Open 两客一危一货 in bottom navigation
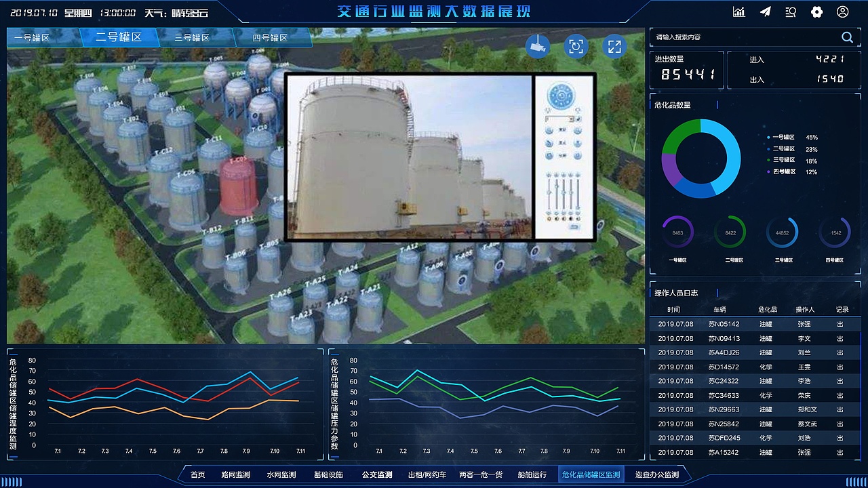This screenshot has width=868, height=488. [x=481, y=474]
